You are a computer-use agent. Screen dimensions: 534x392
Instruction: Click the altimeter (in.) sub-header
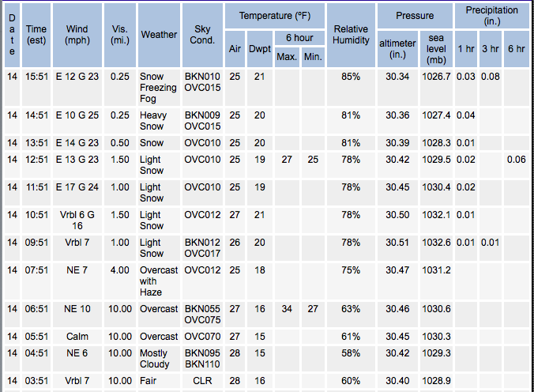pos(398,48)
